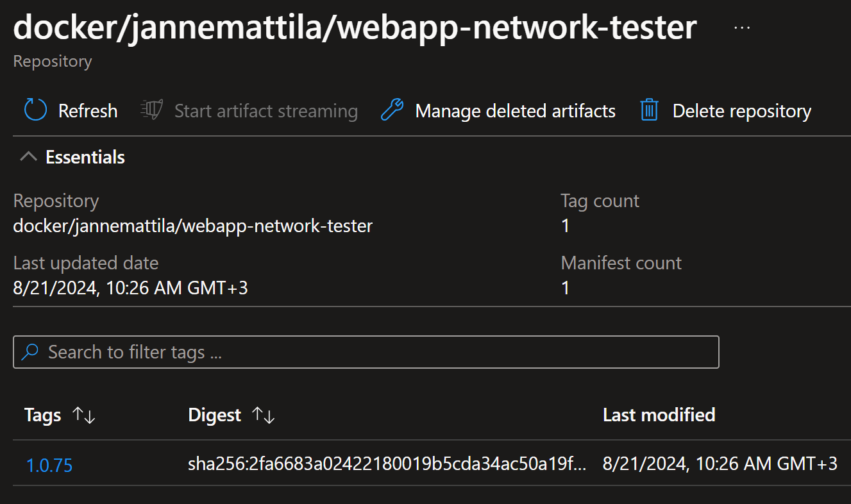Click the Delete repository label
This screenshot has width=851, height=504.
coord(742,111)
